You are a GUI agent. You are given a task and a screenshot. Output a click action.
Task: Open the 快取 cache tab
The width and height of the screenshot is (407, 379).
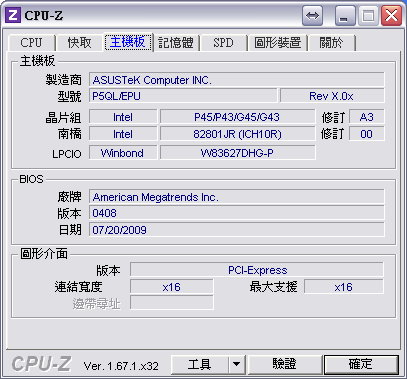79,43
